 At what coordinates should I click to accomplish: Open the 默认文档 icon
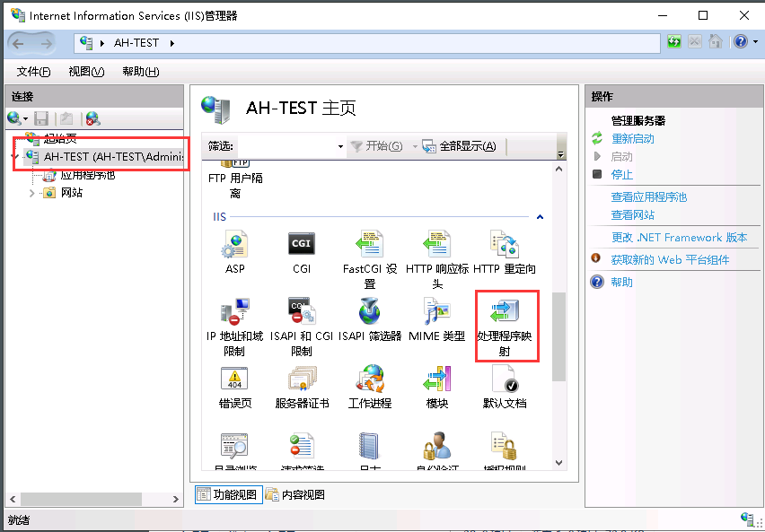point(505,379)
